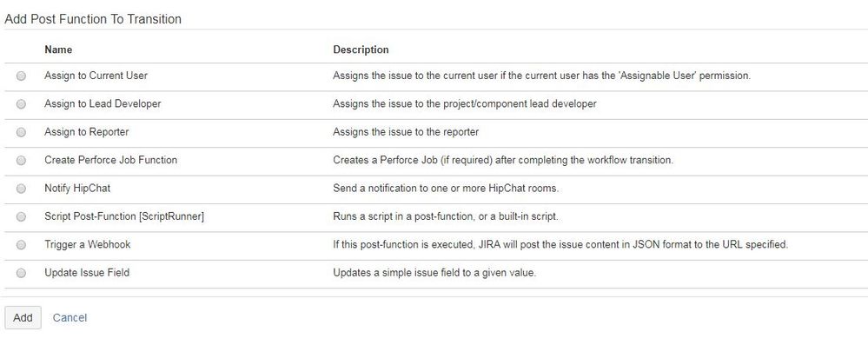
Task: Click the Trigger a Webhook name text
Action: 88,244
